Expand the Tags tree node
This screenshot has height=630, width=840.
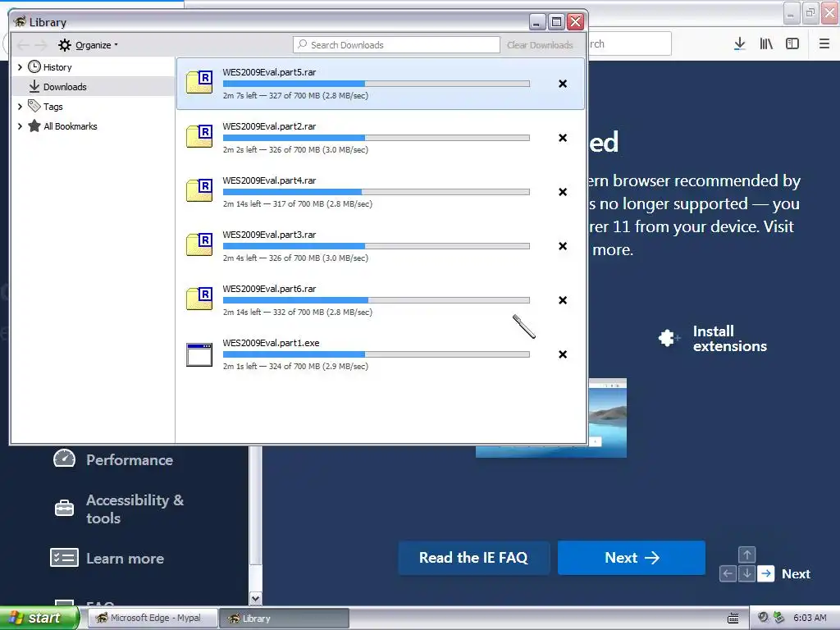coord(20,107)
